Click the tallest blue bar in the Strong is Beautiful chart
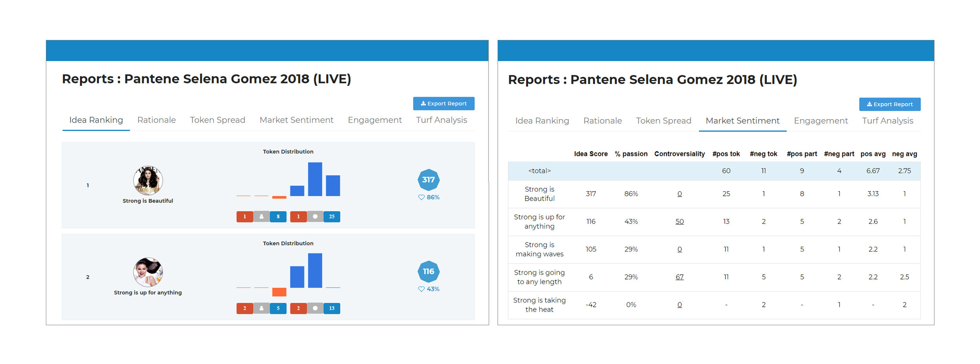The height and width of the screenshot is (364, 980). (x=315, y=179)
